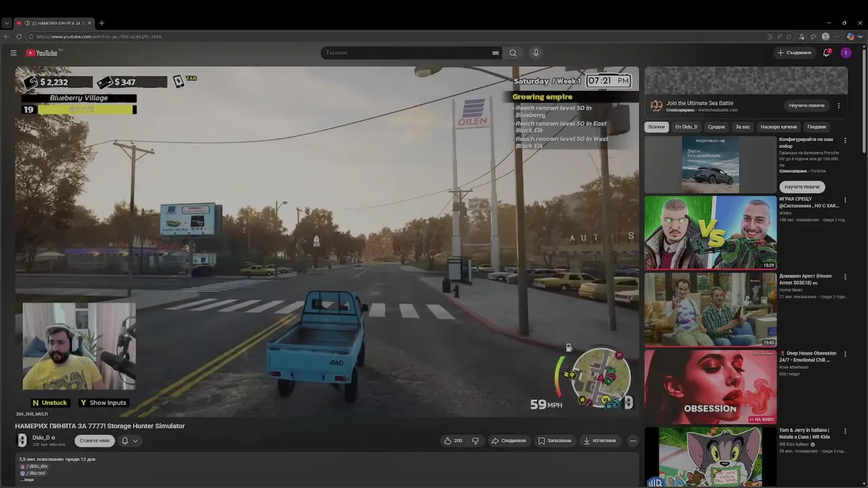Like the video with thumbs up

pyautogui.click(x=453, y=441)
